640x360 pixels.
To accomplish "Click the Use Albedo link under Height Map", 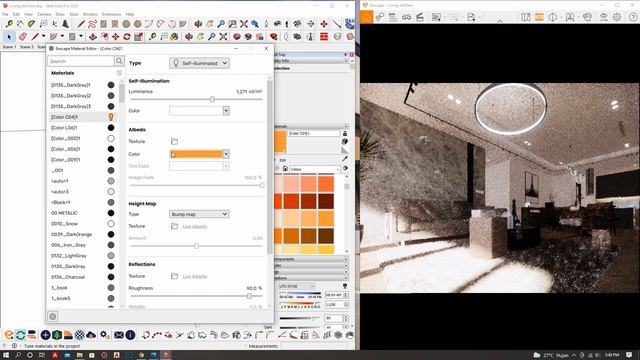I will click(195, 226).
